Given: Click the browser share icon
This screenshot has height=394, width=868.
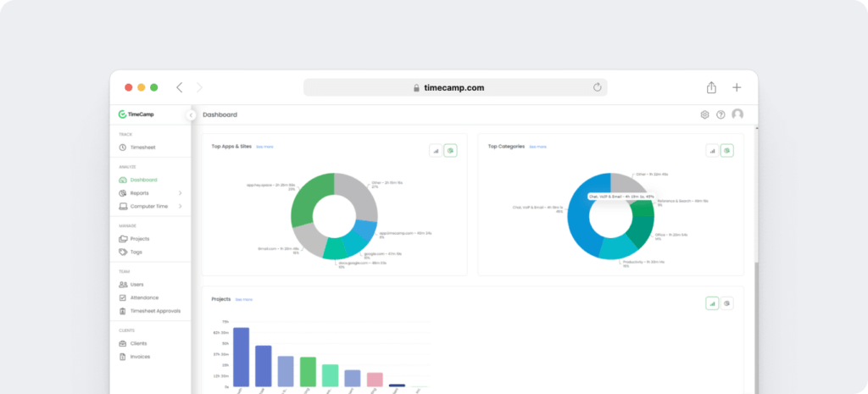Looking at the screenshot, I should coord(711,87).
